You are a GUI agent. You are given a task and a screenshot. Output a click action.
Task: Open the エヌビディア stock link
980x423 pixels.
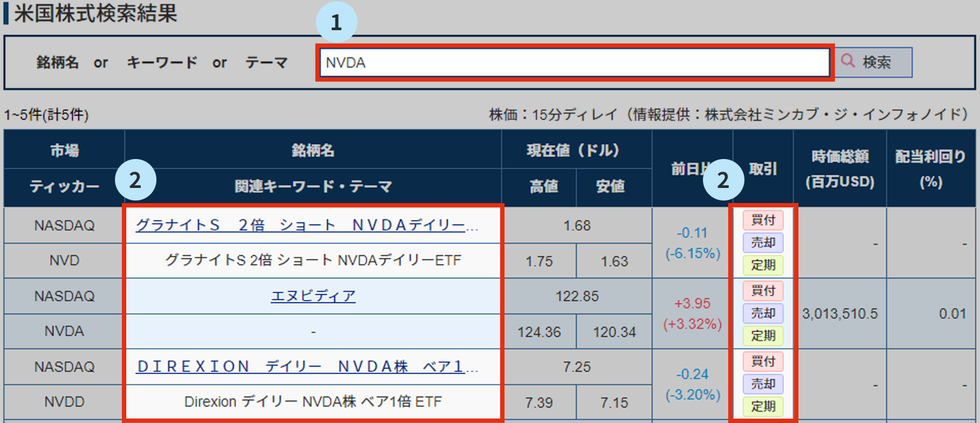pyautogui.click(x=313, y=296)
